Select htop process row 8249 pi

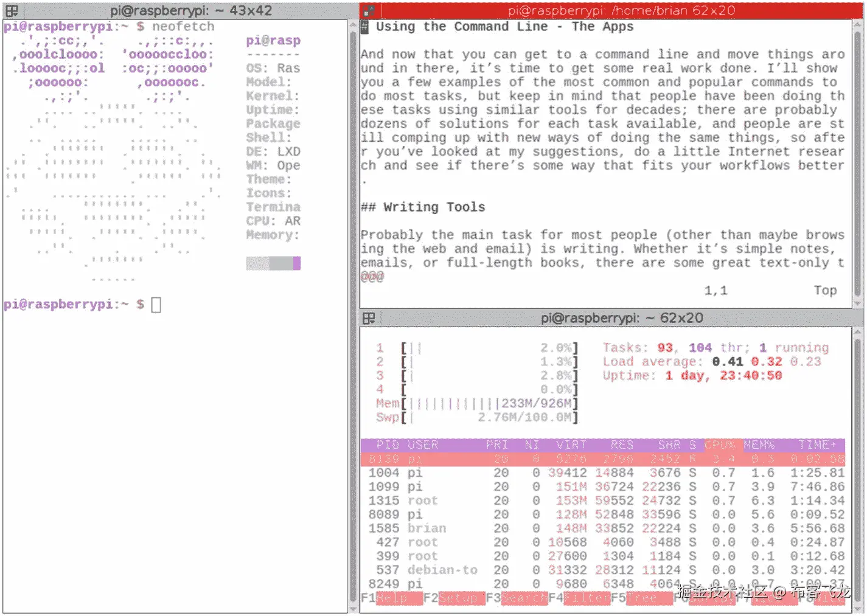[603, 584]
